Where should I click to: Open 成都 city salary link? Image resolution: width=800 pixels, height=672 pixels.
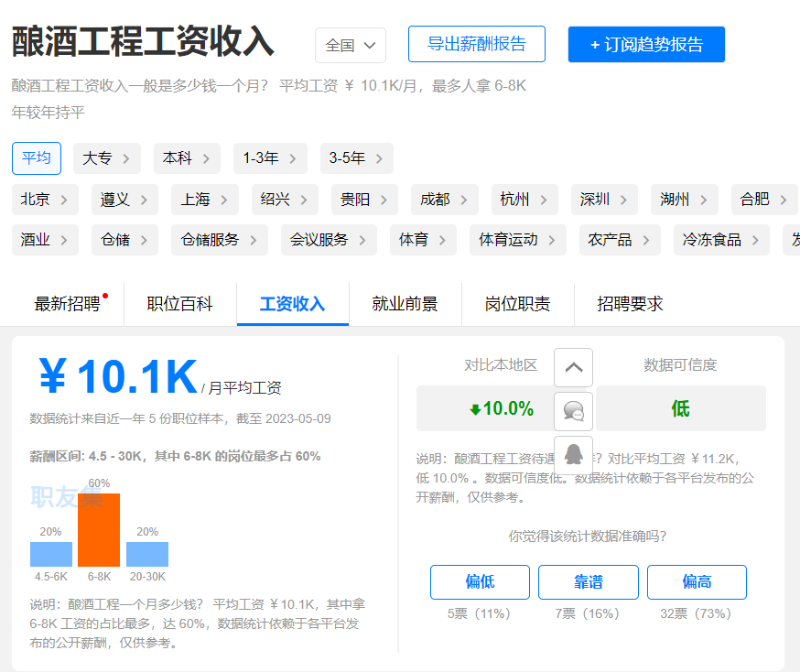pyautogui.click(x=444, y=200)
